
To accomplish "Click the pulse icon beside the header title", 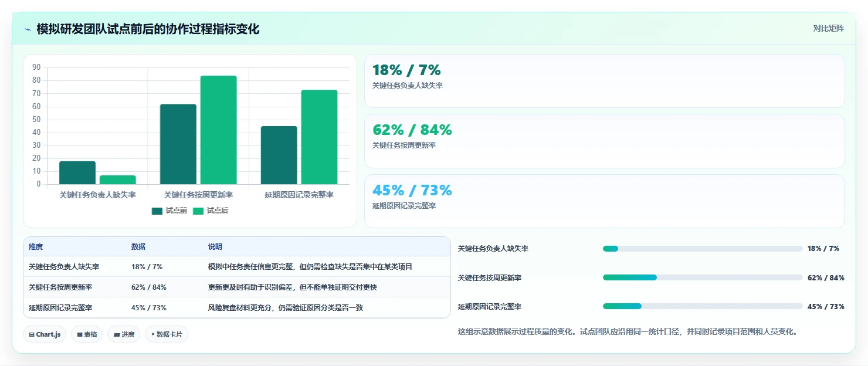I will (28, 29).
